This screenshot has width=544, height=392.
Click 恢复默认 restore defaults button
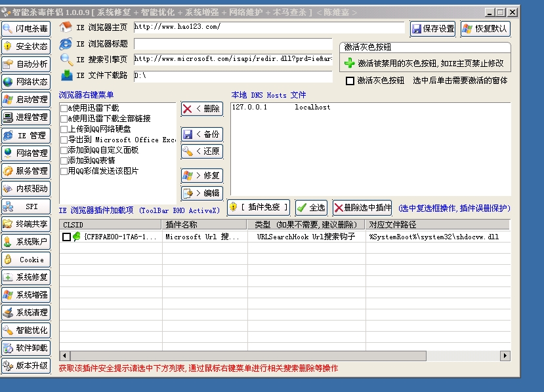[486, 28]
